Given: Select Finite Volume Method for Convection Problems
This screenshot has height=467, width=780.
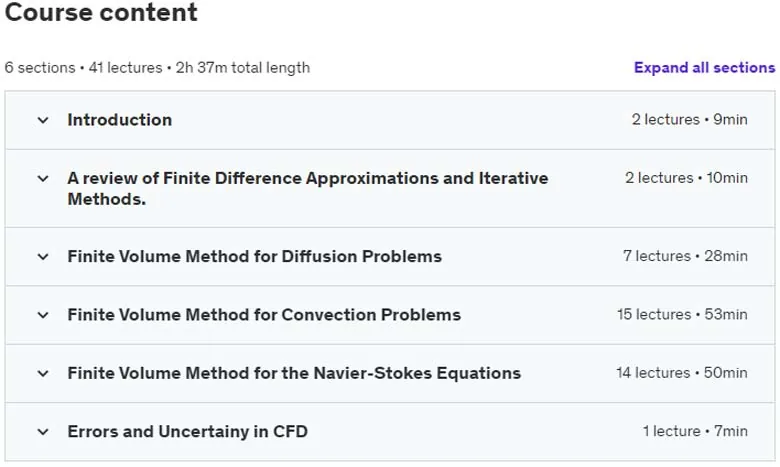Looking at the screenshot, I should coord(264,315).
